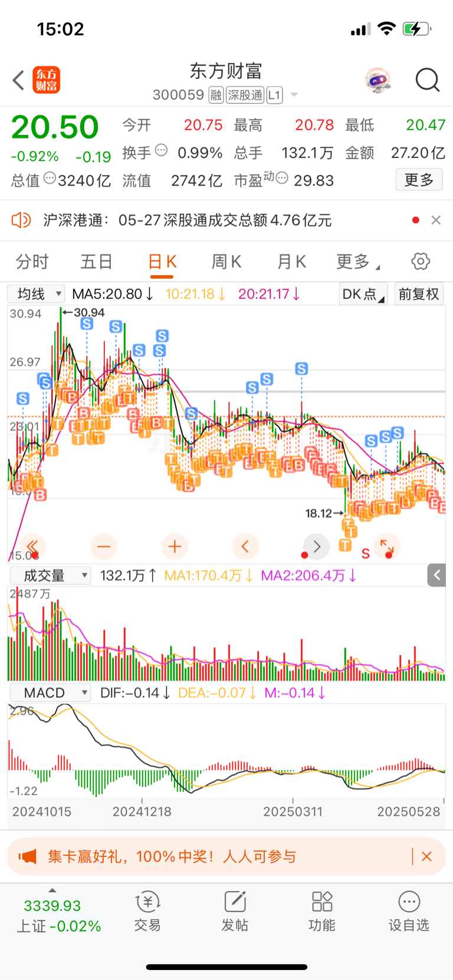Tap the 最高 20.78 value

coord(314,125)
